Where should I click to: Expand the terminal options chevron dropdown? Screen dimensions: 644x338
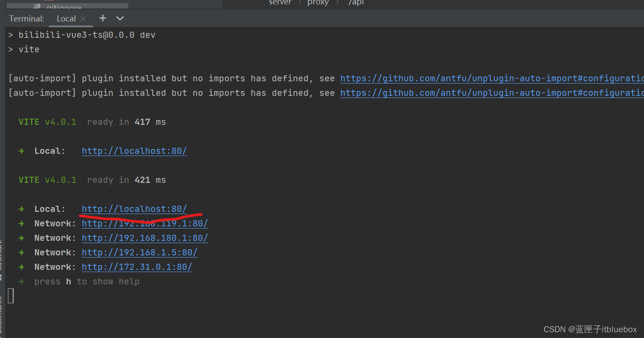[x=120, y=18]
